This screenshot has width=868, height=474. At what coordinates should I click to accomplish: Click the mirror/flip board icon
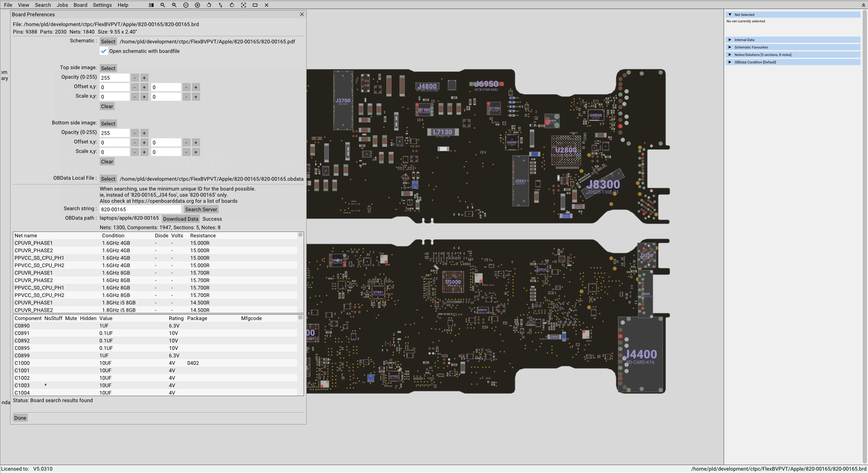pyautogui.click(x=221, y=5)
